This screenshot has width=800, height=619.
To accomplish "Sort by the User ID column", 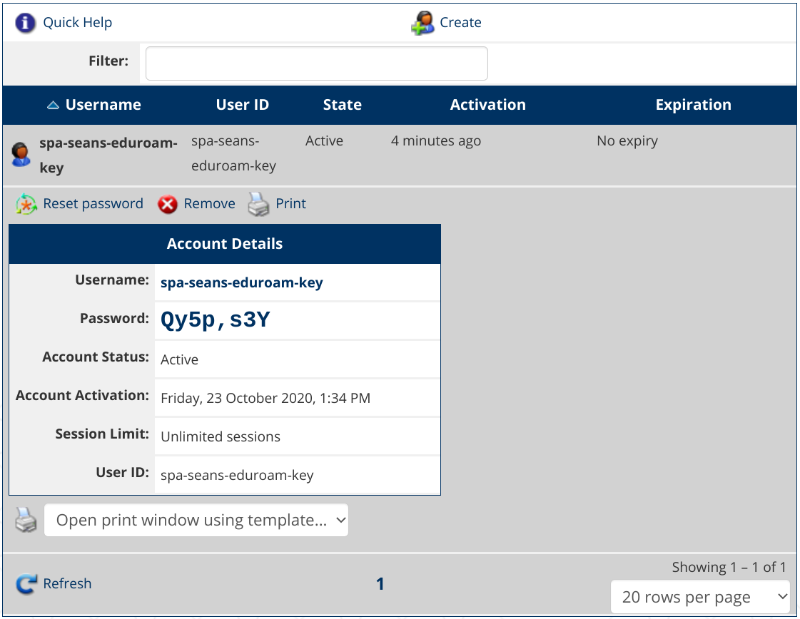I will [242, 105].
